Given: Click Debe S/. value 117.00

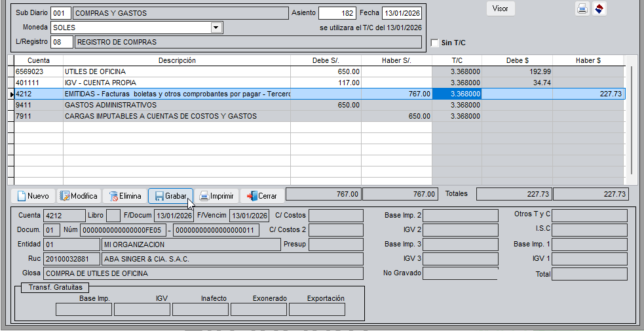Looking at the screenshot, I should pyautogui.click(x=326, y=83).
